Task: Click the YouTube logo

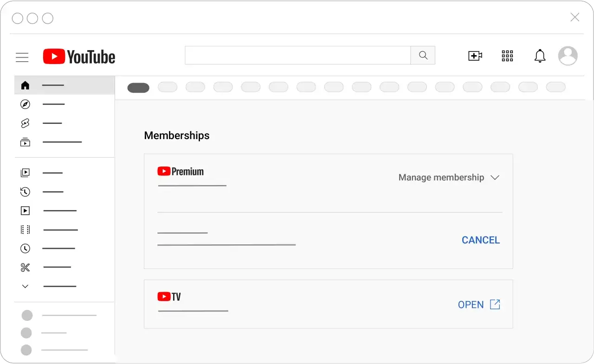Action: pos(78,56)
